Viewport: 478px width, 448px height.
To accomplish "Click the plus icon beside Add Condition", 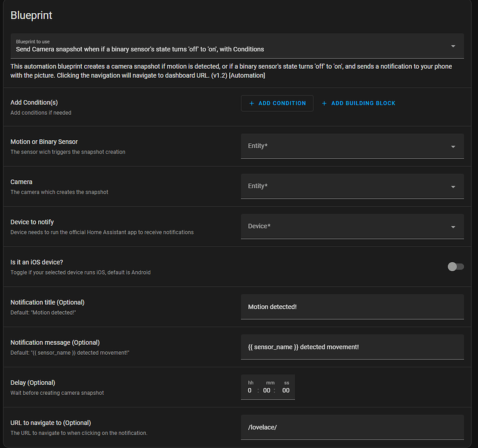I will [252, 103].
